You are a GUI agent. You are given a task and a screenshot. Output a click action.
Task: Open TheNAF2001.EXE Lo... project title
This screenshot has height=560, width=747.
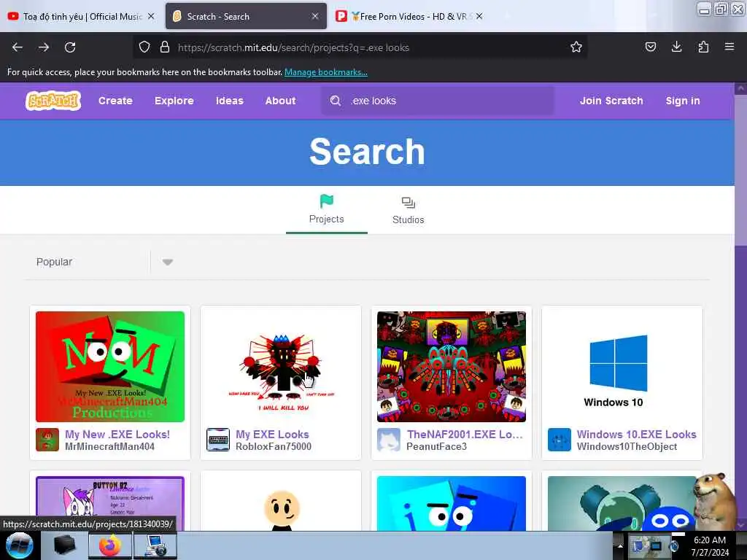pos(465,435)
